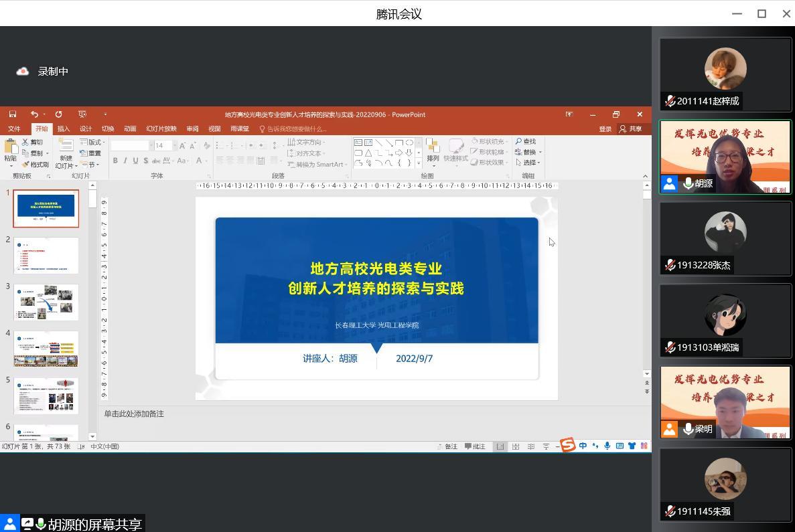Switch to Slide Sorter view icon
This screenshot has height=532, width=795.
pyautogui.click(x=516, y=446)
